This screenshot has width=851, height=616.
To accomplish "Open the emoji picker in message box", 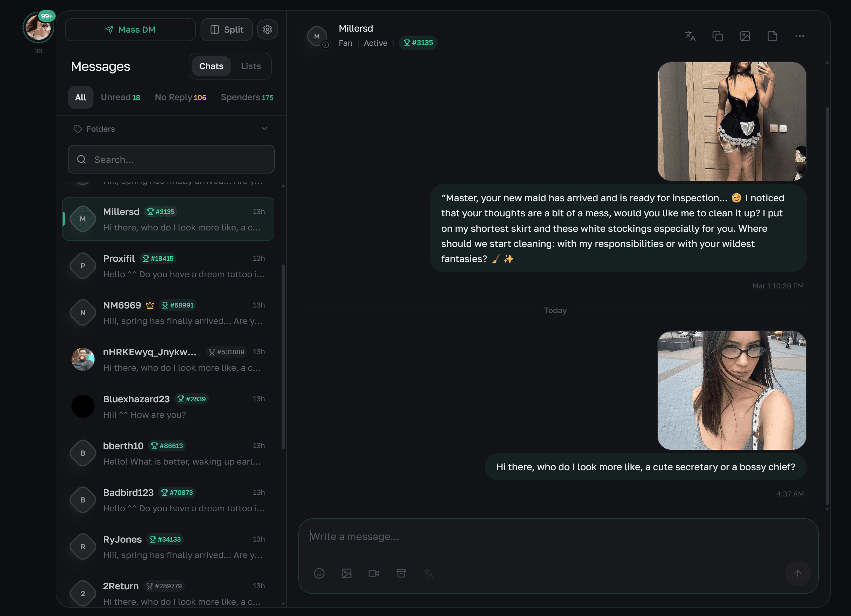I will [x=319, y=573].
